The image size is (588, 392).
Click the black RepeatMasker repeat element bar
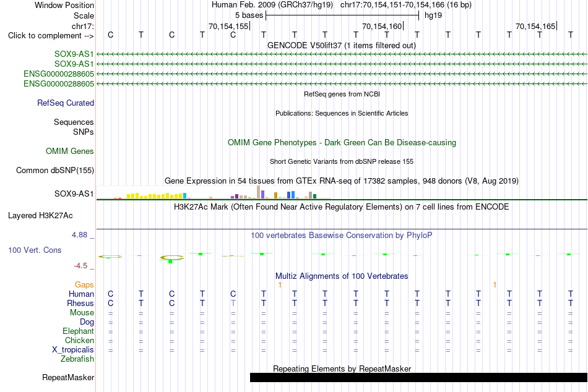(418, 377)
